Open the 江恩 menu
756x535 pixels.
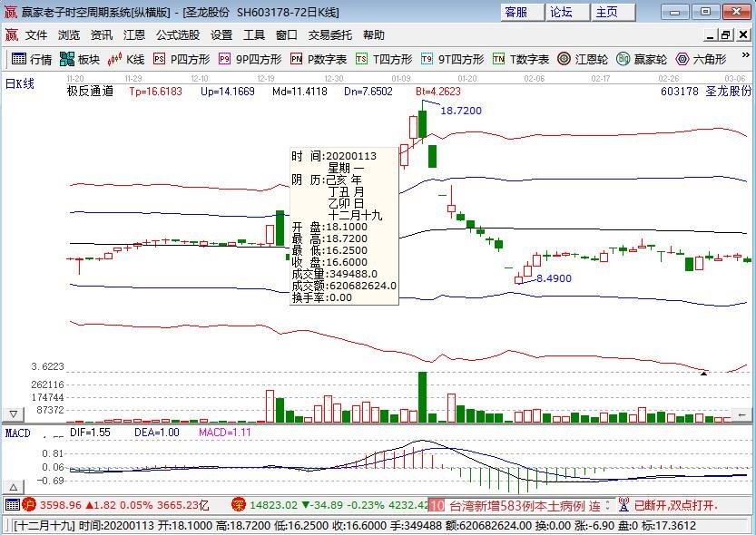point(134,35)
